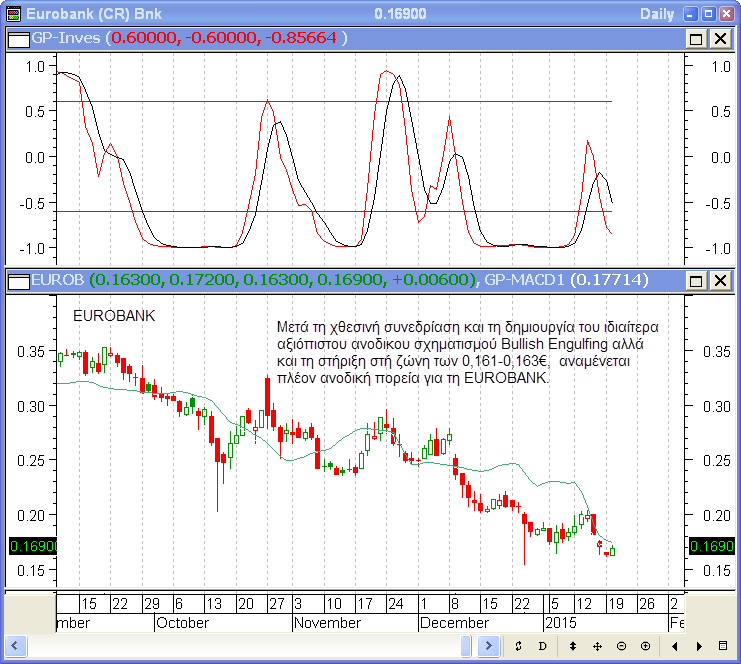Click the lower red -0.6 threshold line
This screenshot has height=664, width=741.
334,212
